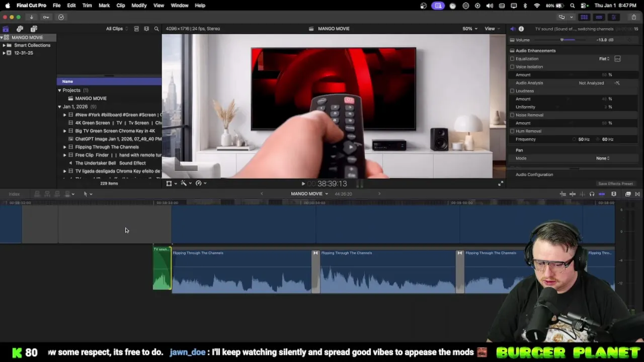Open the Keyword Editor key icon

[46, 17]
